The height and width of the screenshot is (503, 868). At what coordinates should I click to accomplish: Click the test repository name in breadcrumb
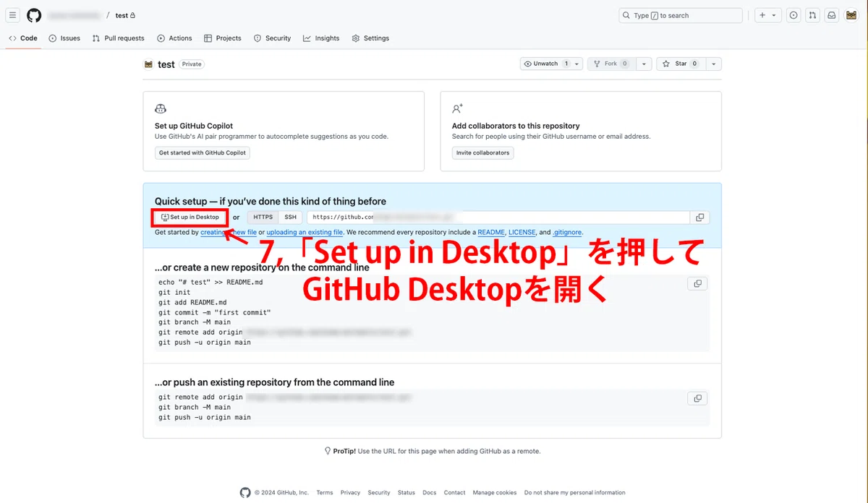(122, 15)
